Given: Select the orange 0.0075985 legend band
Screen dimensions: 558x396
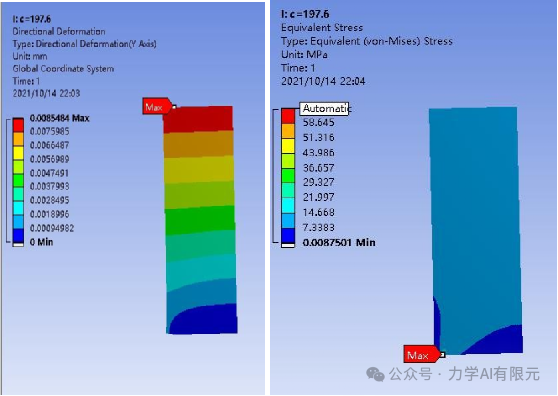Looking at the screenshot, I should 18,139.
